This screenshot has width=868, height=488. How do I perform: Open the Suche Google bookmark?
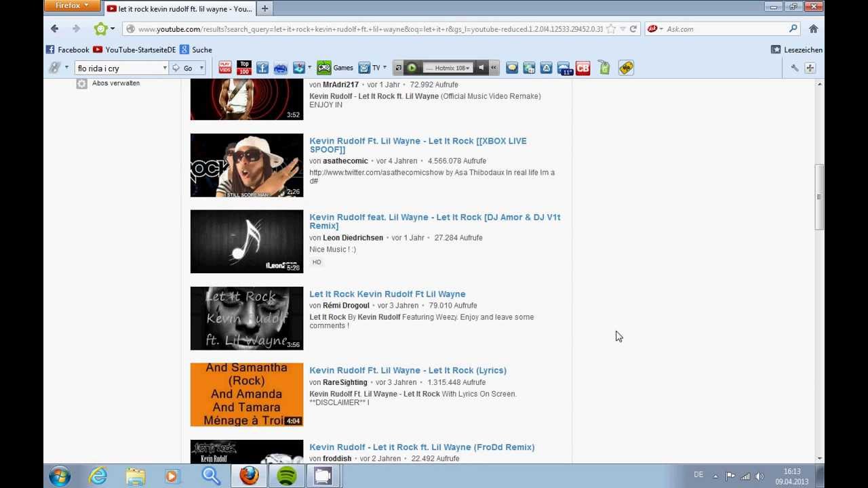pos(196,49)
